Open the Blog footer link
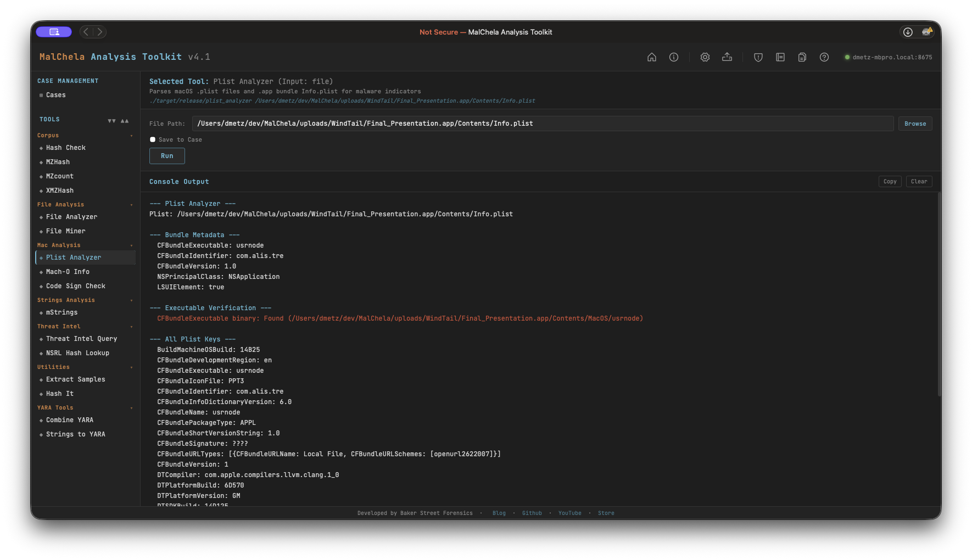 499,513
